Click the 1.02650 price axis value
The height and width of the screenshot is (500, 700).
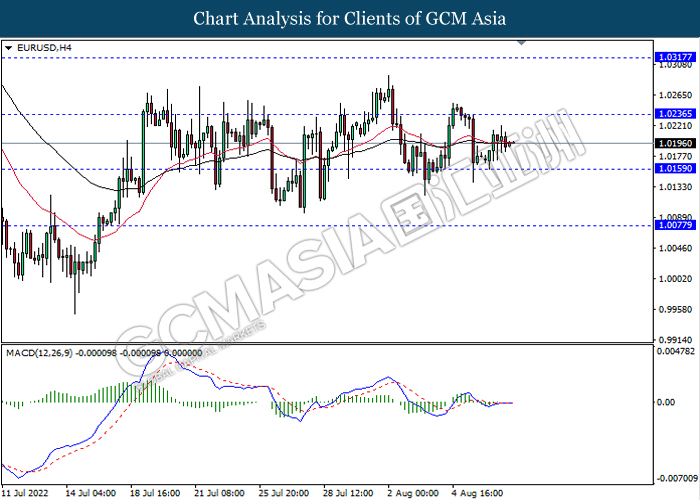tap(675, 95)
